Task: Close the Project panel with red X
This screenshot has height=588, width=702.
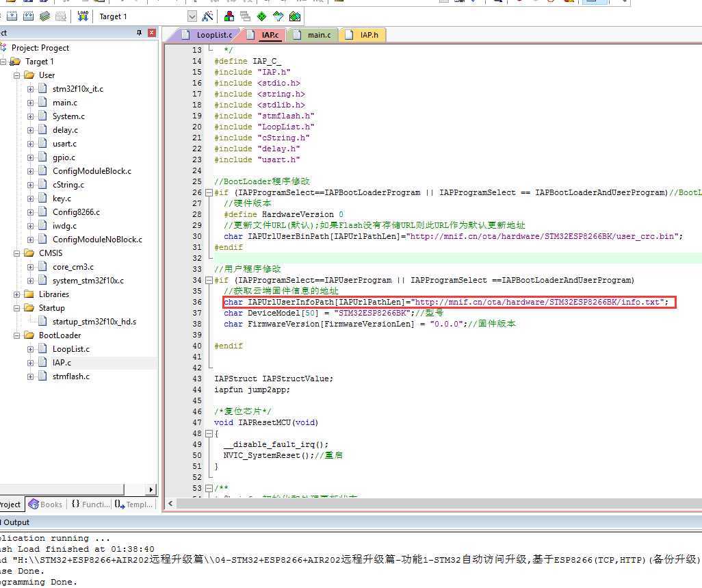Action: [x=152, y=33]
